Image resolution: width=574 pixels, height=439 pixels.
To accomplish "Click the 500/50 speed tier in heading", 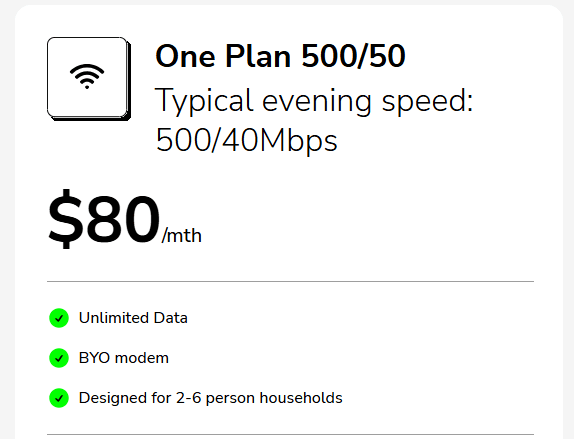I will click(354, 56).
